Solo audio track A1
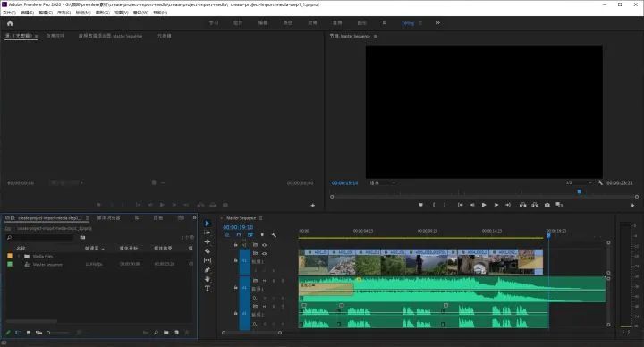 click(x=273, y=281)
